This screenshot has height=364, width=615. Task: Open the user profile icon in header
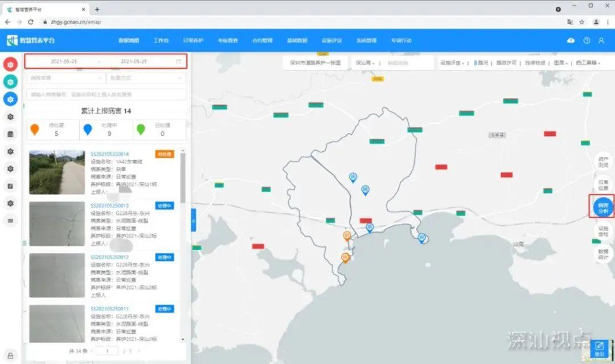(x=601, y=40)
